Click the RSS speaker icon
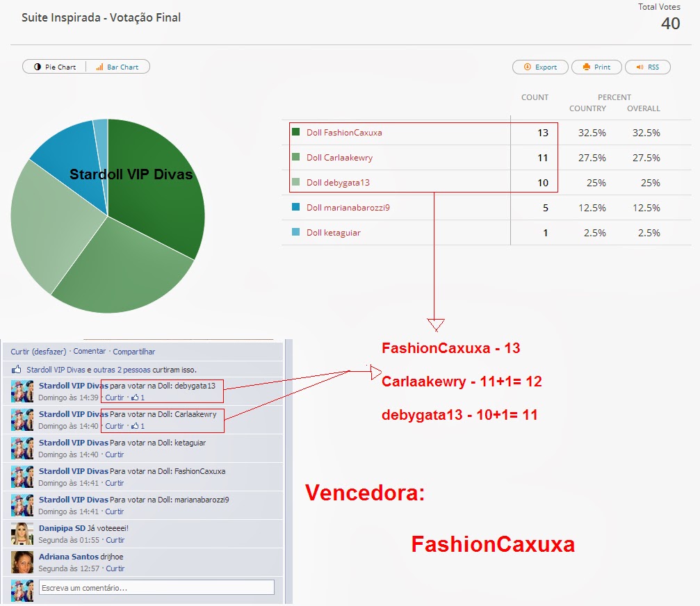Image resolution: width=700 pixels, height=606 pixels. pos(640,67)
